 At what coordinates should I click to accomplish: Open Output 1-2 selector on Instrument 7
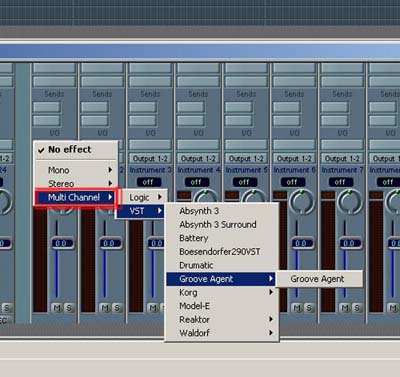[342, 159]
